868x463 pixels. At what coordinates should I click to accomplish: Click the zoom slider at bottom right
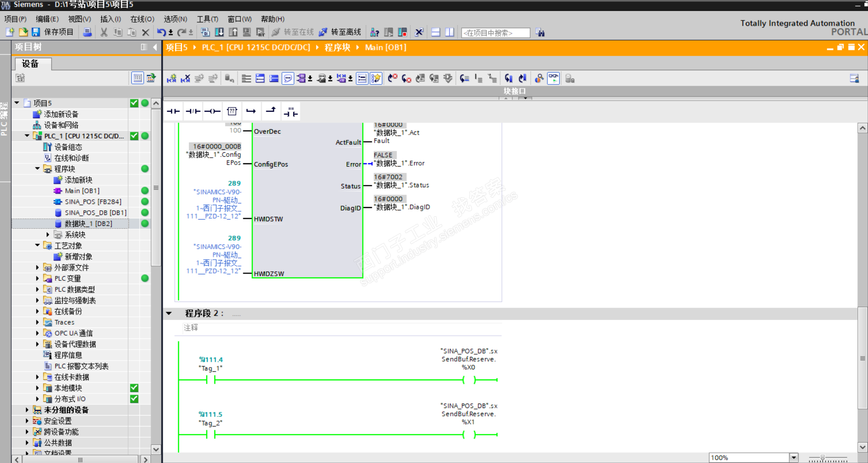(822, 458)
